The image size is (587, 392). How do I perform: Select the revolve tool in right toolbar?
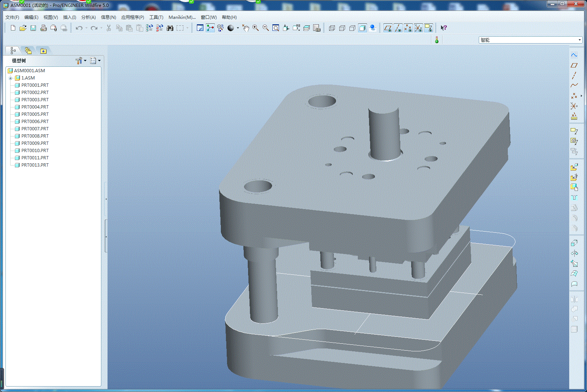(574, 253)
